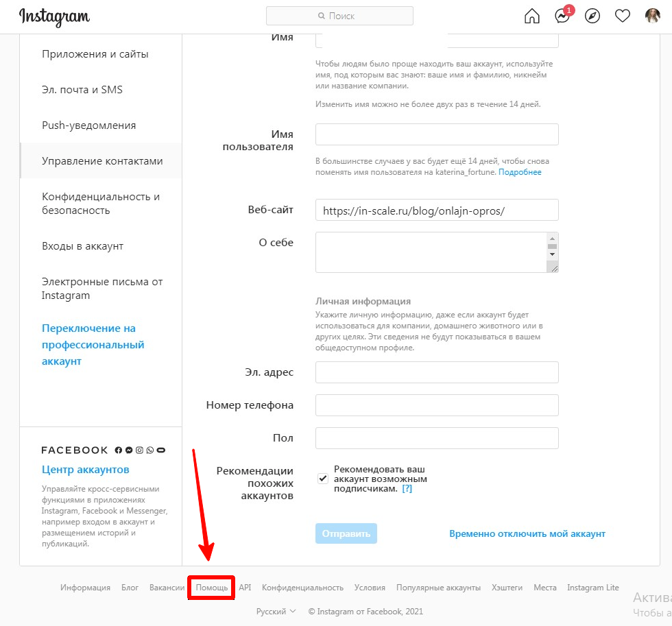Open Входы в аккаунт section
672x626 pixels.
(x=83, y=246)
